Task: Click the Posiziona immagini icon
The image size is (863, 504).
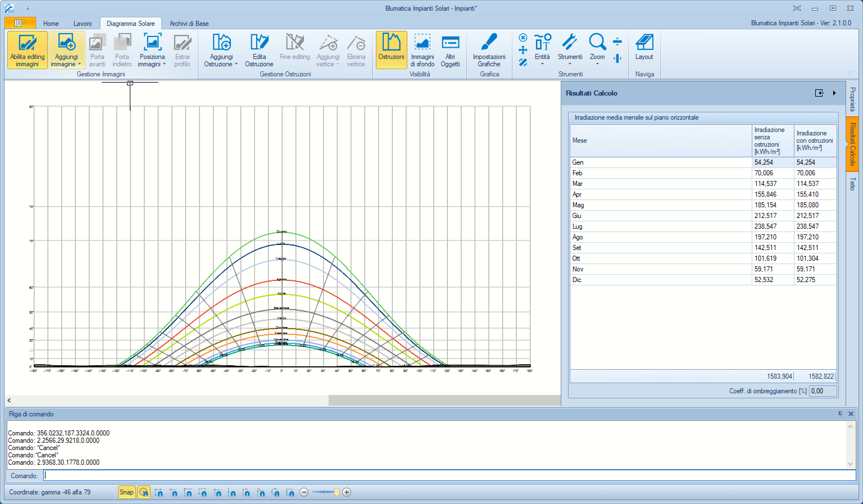Action: click(152, 43)
